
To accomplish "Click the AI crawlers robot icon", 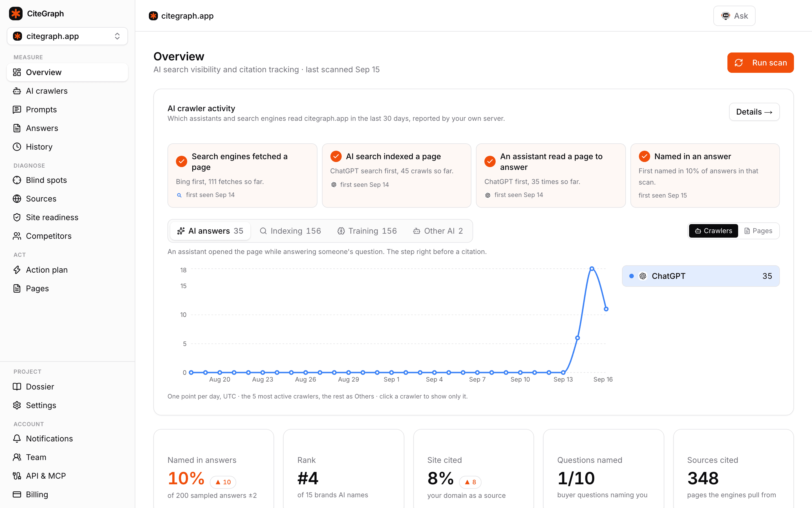I will click(x=17, y=91).
